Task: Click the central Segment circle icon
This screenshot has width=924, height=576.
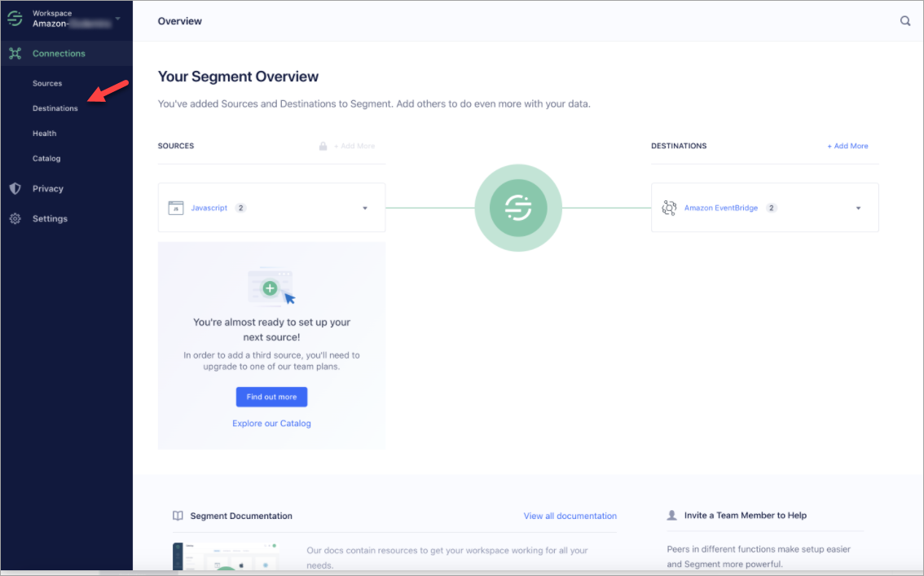Action: (x=517, y=208)
